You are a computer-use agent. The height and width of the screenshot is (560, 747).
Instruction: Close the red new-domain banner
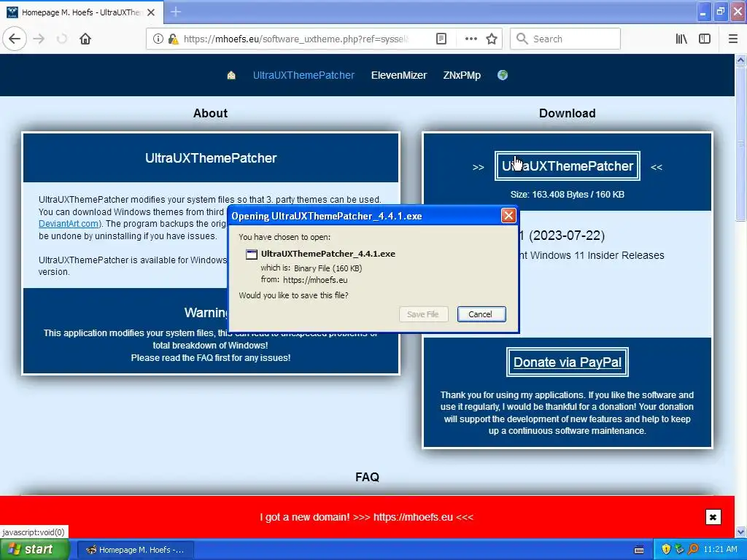(x=713, y=517)
